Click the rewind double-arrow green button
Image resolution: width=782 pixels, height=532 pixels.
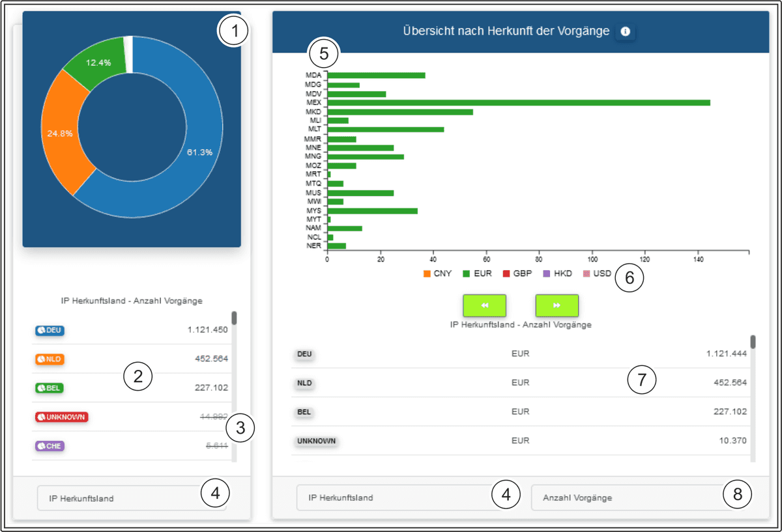[484, 305]
